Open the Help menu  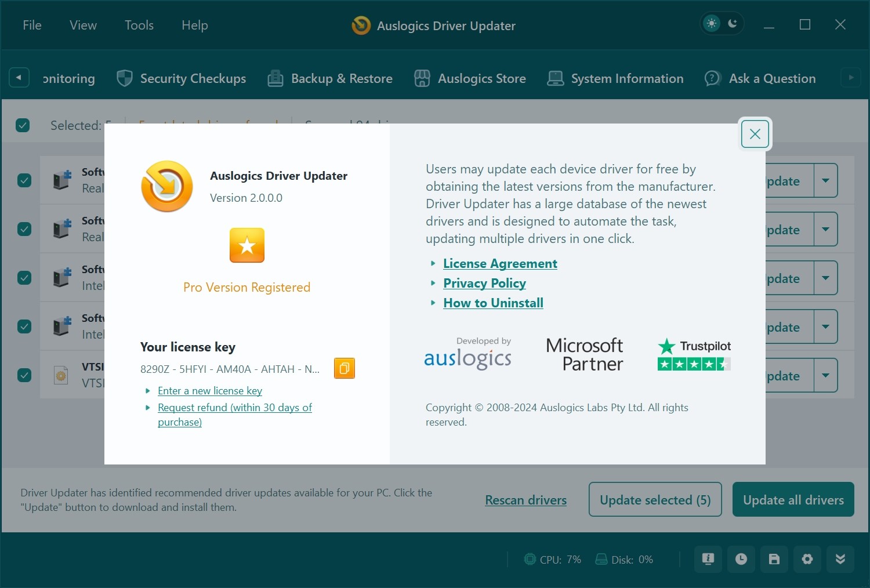click(x=194, y=25)
